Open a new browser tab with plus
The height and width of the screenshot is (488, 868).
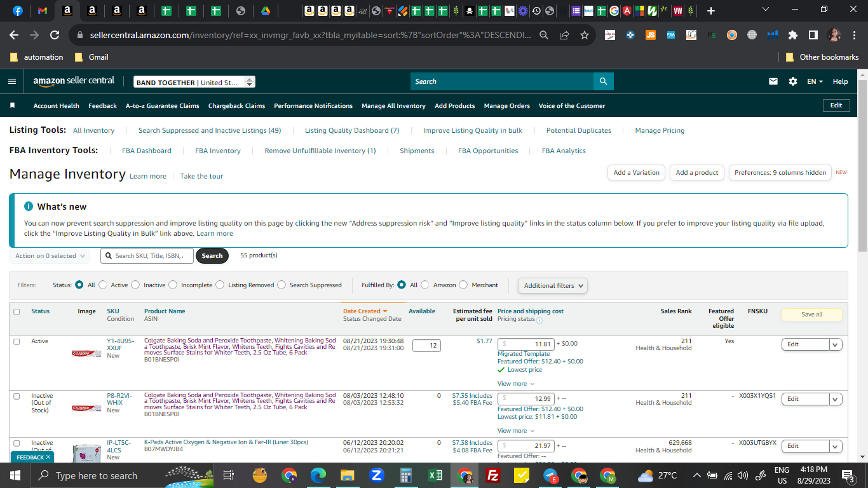[710, 11]
